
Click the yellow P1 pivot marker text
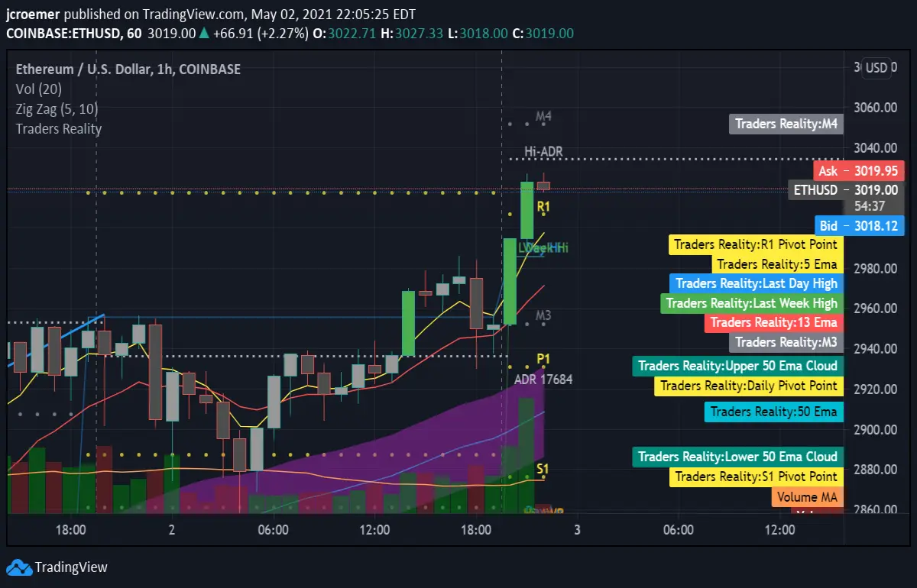543,359
